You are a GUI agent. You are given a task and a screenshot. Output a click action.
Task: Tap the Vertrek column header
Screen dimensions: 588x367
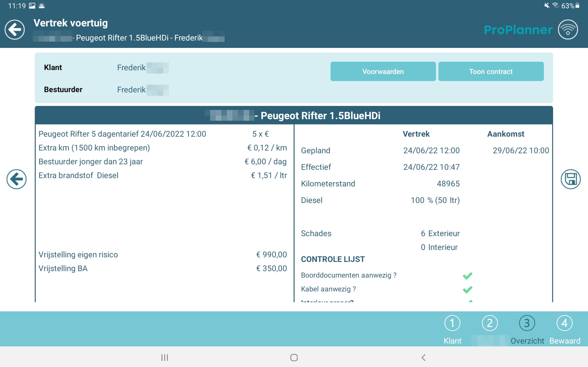pos(416,134)
